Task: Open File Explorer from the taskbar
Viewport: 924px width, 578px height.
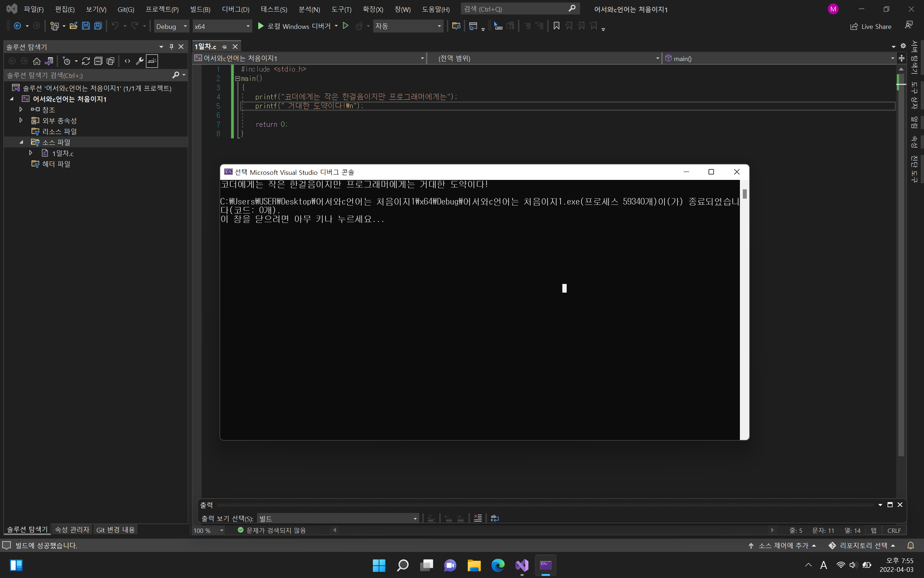Action: tap(474, 565)
